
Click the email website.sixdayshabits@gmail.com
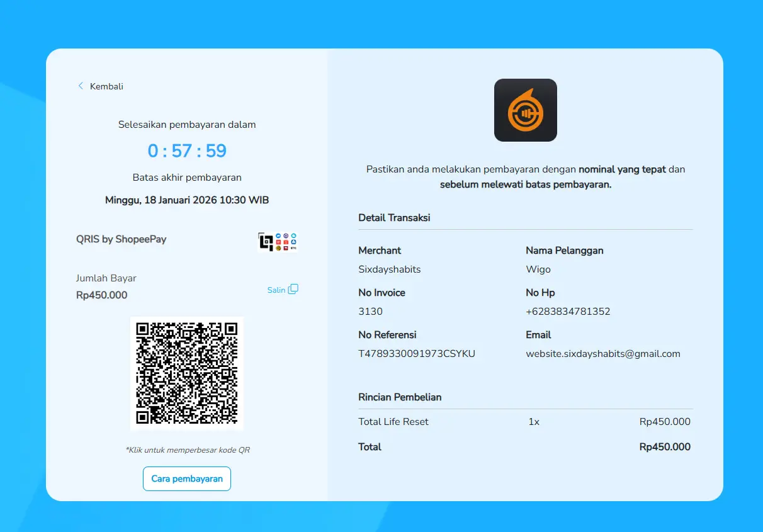[x=602, y=354]
